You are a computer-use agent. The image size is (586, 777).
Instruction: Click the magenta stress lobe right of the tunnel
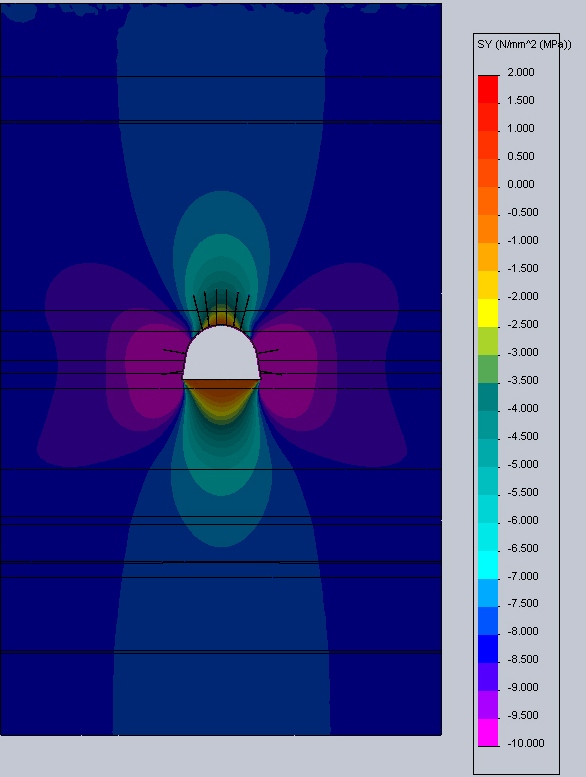[x=290, y=369]
